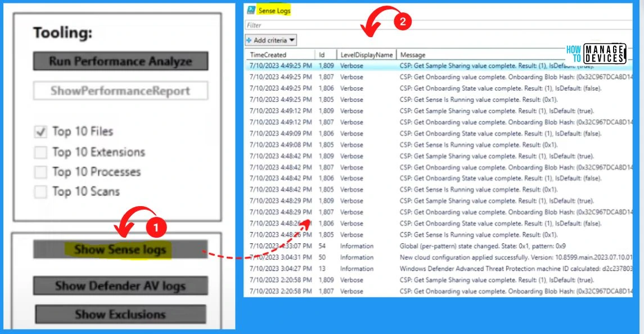Click the 7/10/2023 4:49:08 PM time cell

pyautogui.click(x=281, y=145)
